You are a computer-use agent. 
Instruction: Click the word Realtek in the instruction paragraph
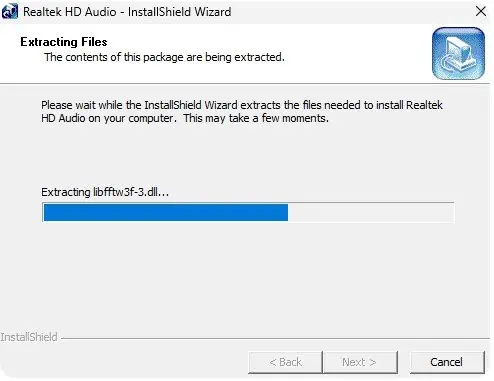[x=424, y=105]
